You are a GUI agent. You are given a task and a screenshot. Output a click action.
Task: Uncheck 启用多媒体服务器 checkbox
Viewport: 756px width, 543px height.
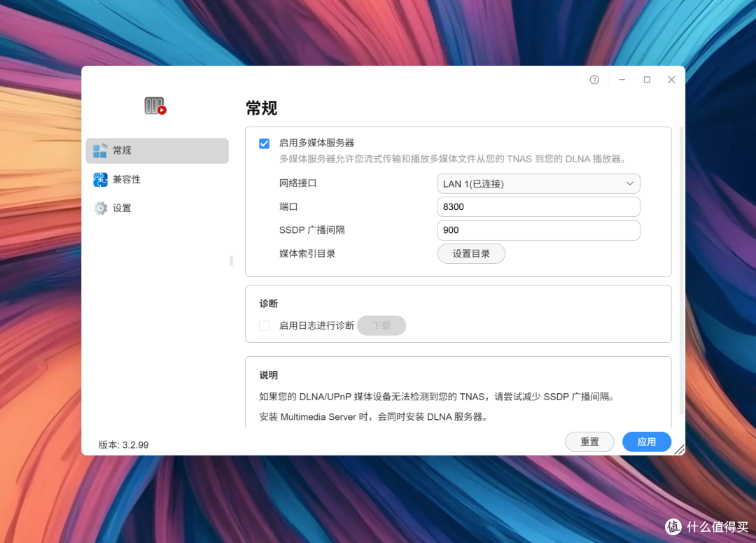click(x=264, y=143)
